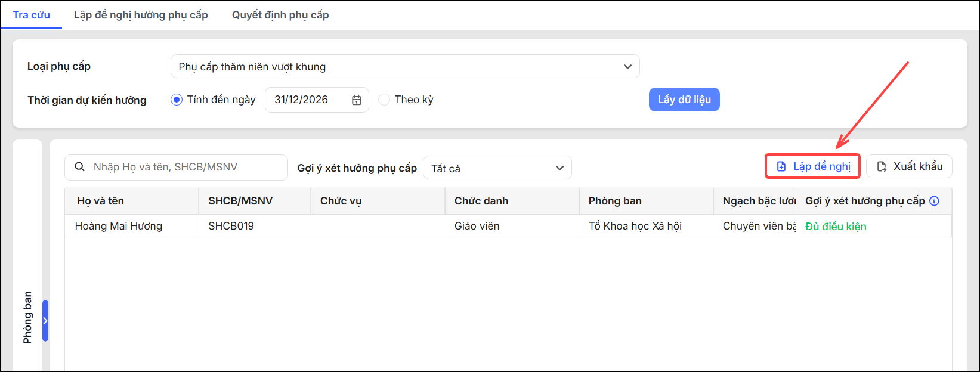Click the Xuất khẩu export icon

point(882,167)
